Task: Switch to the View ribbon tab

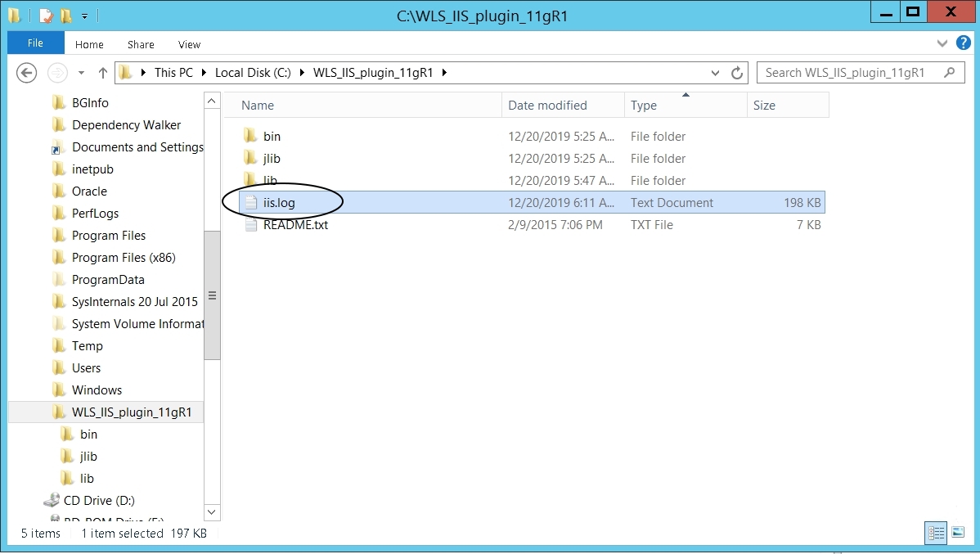Action: tap(189, 44)
